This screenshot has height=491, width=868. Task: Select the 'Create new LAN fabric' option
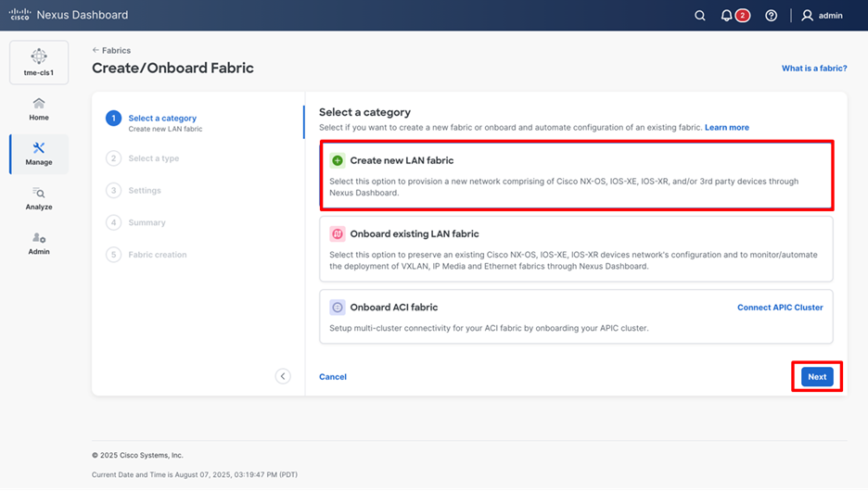click(576, 174)
